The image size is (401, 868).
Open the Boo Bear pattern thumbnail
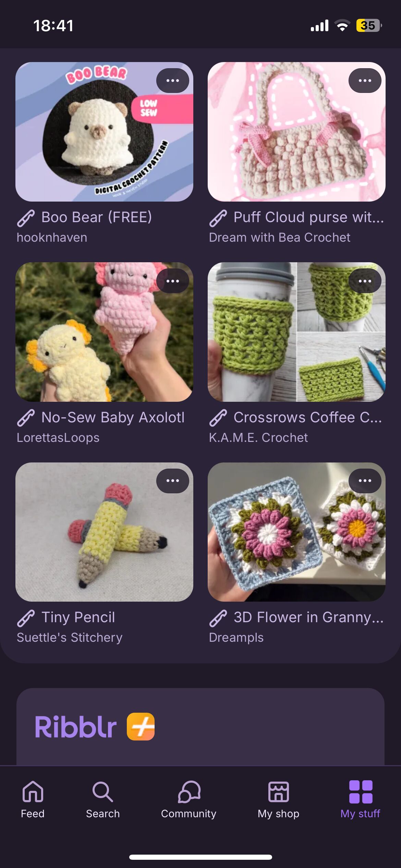pos(104,132)
